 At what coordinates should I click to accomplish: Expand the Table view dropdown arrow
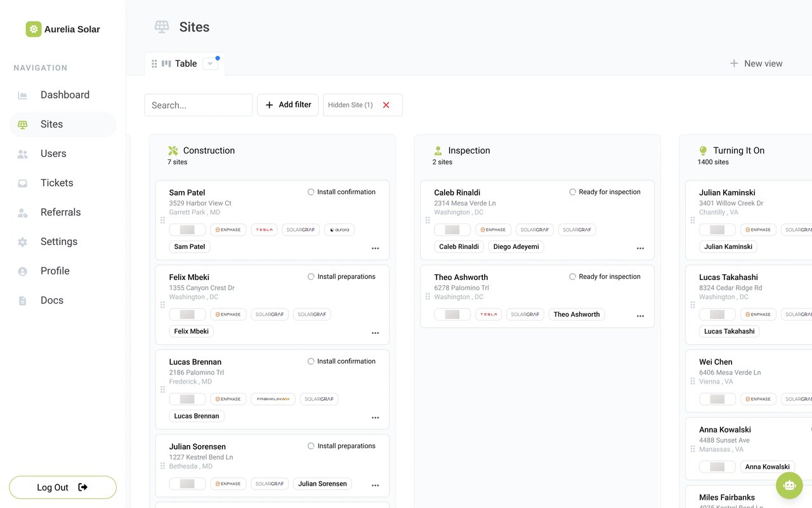(x=210, y=63)
